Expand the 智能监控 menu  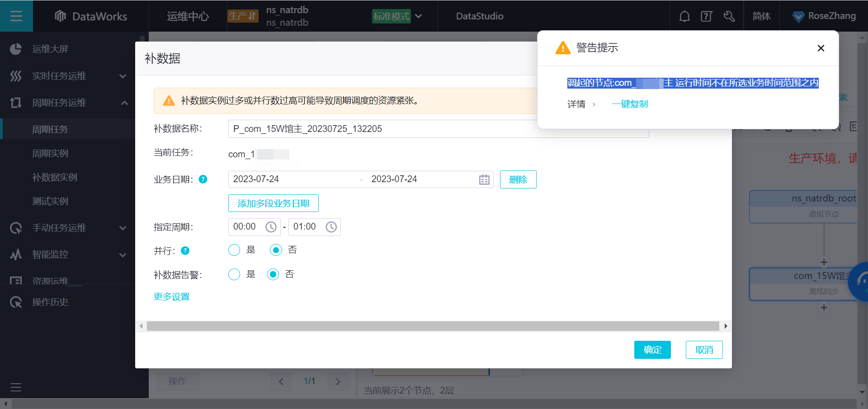(x=123, y=254)
